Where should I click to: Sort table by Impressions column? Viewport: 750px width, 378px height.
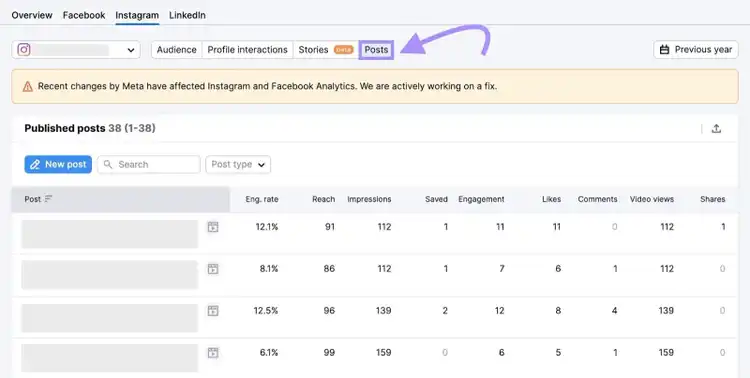pos(369,199)
